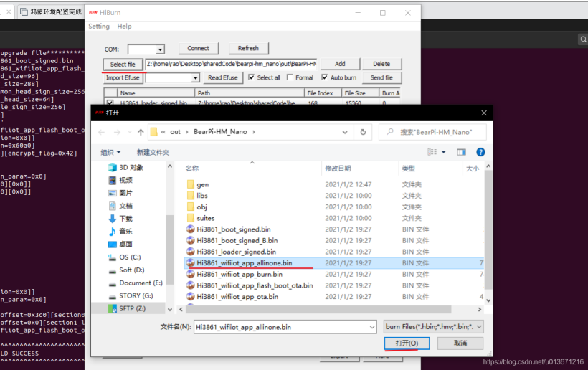Image resolution: width=588 pixels, height=370 pixels.
Task: Expand the burn Files type filter dropdown
Action: pos(479,326)
